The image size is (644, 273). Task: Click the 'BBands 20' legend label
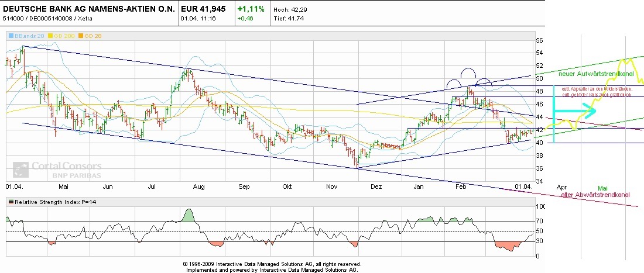29,36
